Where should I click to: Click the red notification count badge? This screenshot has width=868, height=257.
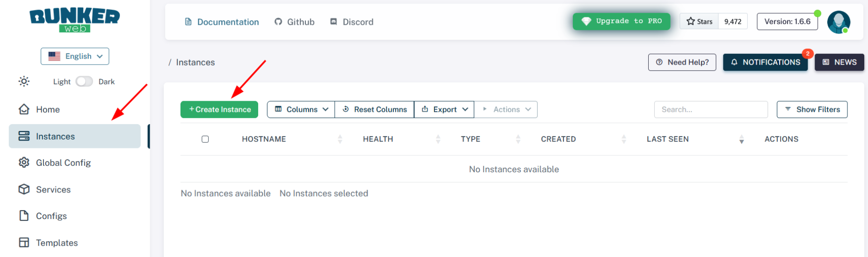point(808,54)
